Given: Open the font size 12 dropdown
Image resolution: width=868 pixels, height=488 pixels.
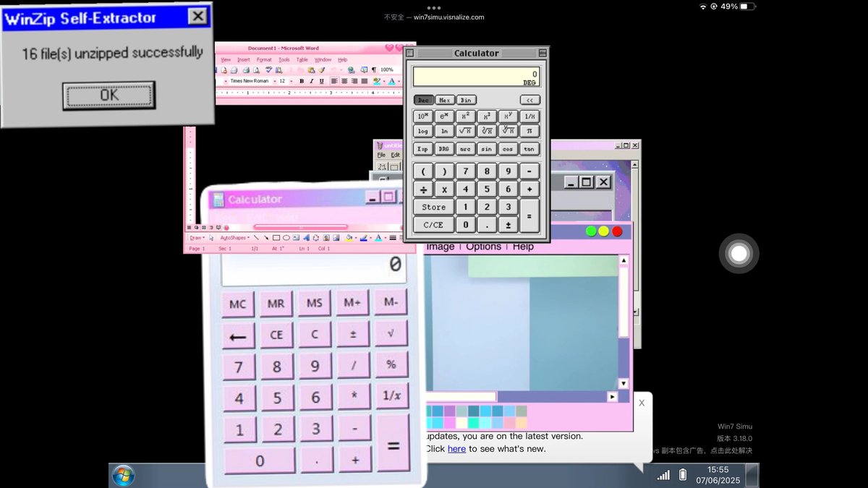Looking at the screenshot, I should 291,81.
